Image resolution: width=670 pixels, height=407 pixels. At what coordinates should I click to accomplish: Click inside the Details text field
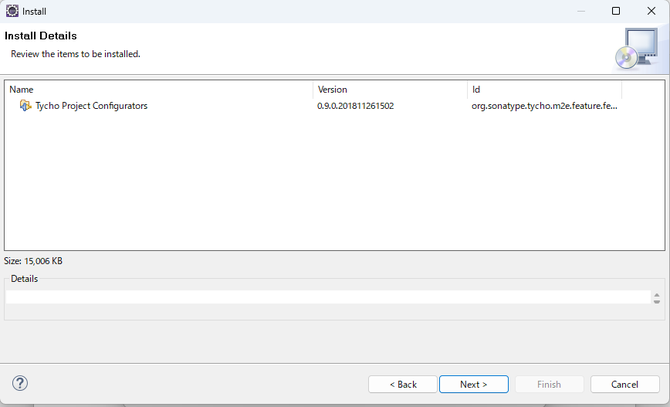328,297
